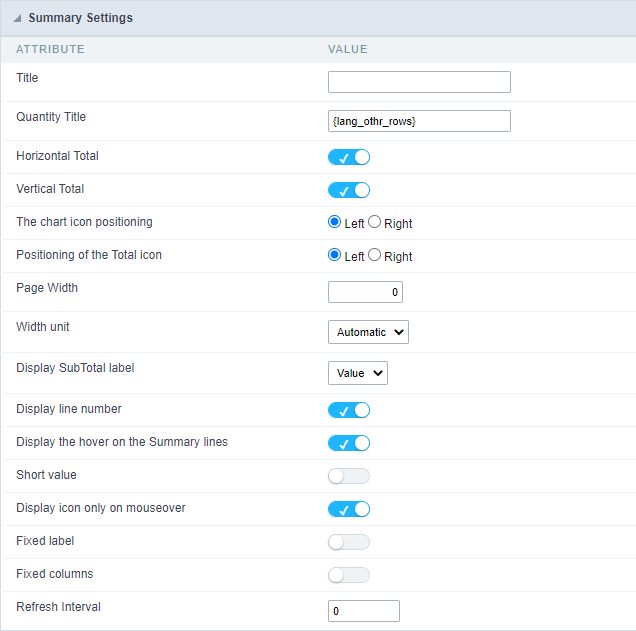The height and width of the screenshot is (631, 636).
Task: Select Right for chart icon positioning
Action: (x=375, y=223)
